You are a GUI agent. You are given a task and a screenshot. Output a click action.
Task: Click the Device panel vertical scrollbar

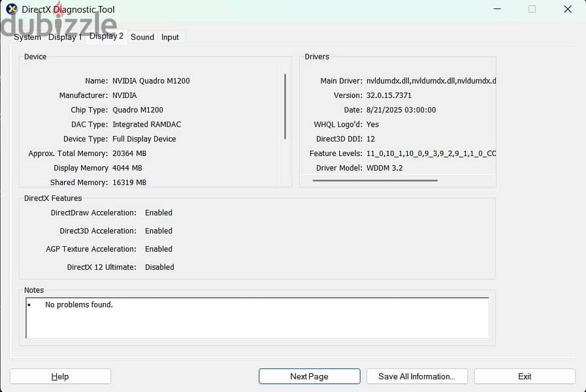pos(285,106)
